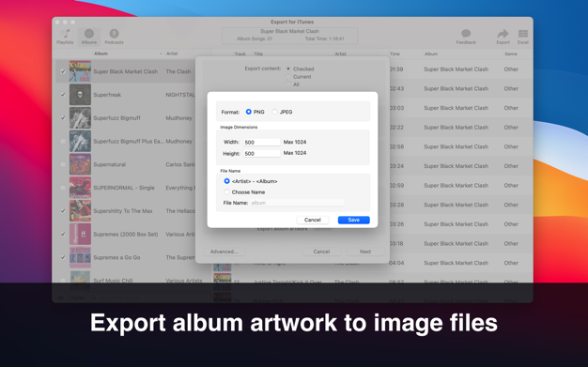Select the Choose Name radio option

coord(226,191)
